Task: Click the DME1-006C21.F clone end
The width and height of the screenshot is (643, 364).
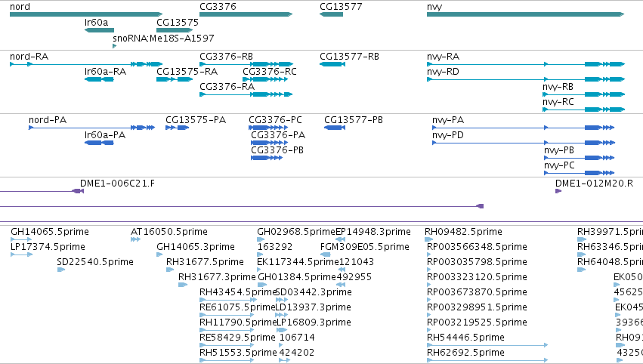Action: 78,191
